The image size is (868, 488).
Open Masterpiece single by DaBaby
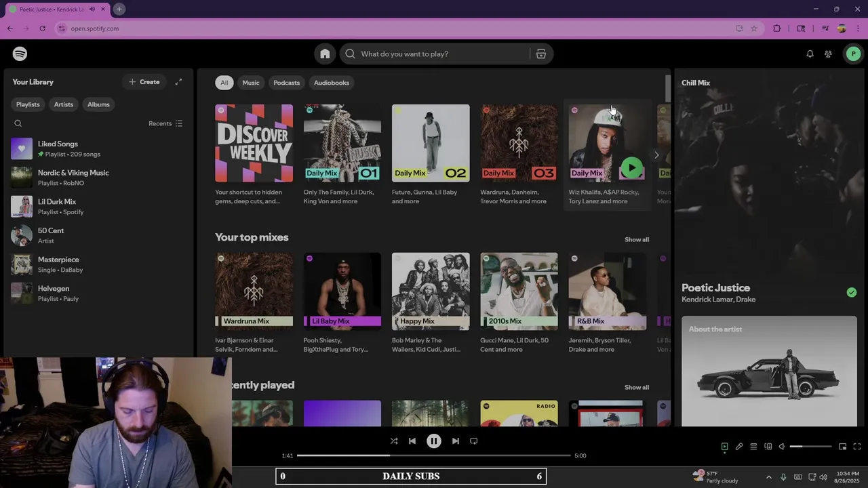coord(98,264)
